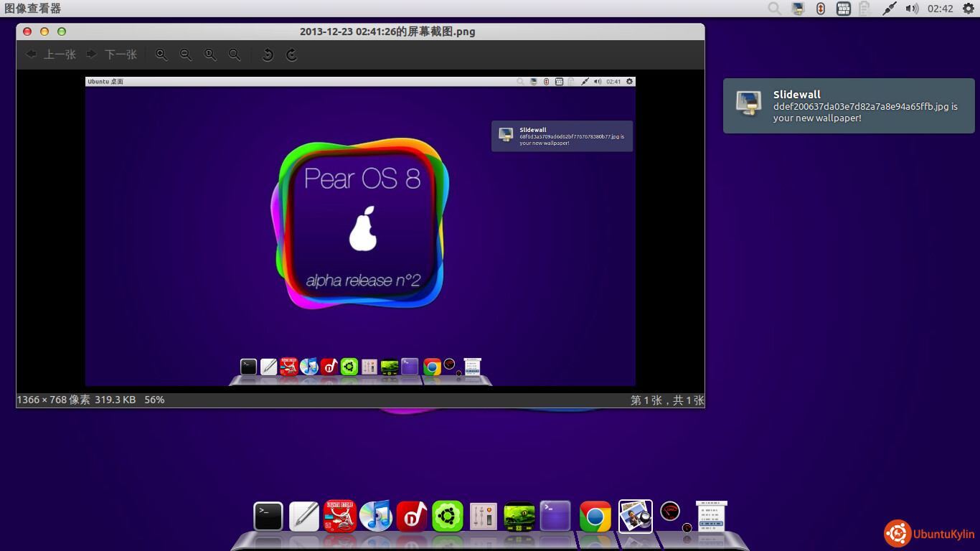Open the Ubuntu Store dock icon
The image size is (980, 551).
click(x=340, y=516)
